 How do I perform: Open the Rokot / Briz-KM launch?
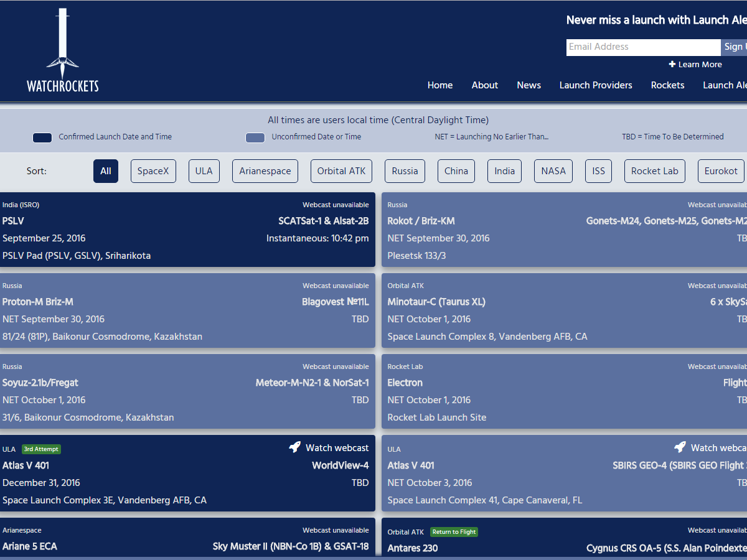[421, 221]
